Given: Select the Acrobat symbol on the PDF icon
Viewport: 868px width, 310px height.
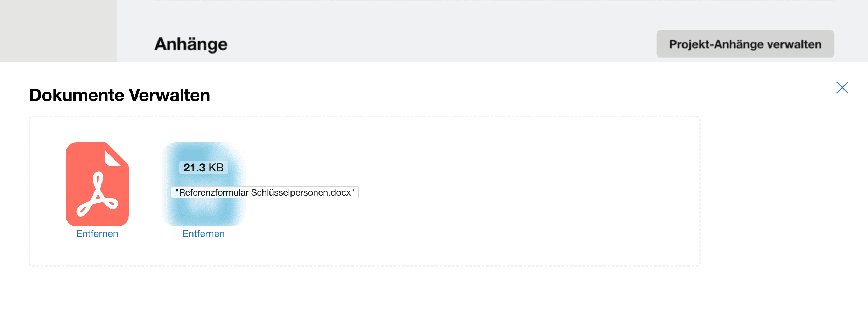Looking at the screenshot, I should click(97, 194).
